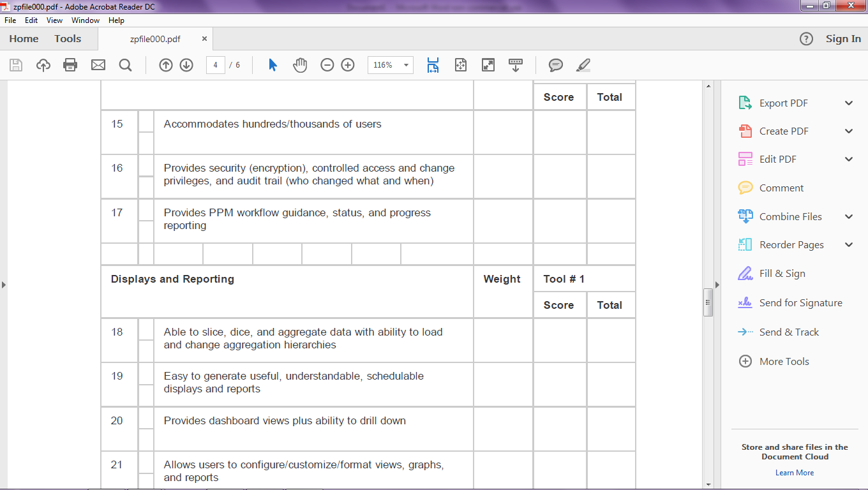The image size is (868, 490).
Task: Select the Find tool
Action: 125,64
